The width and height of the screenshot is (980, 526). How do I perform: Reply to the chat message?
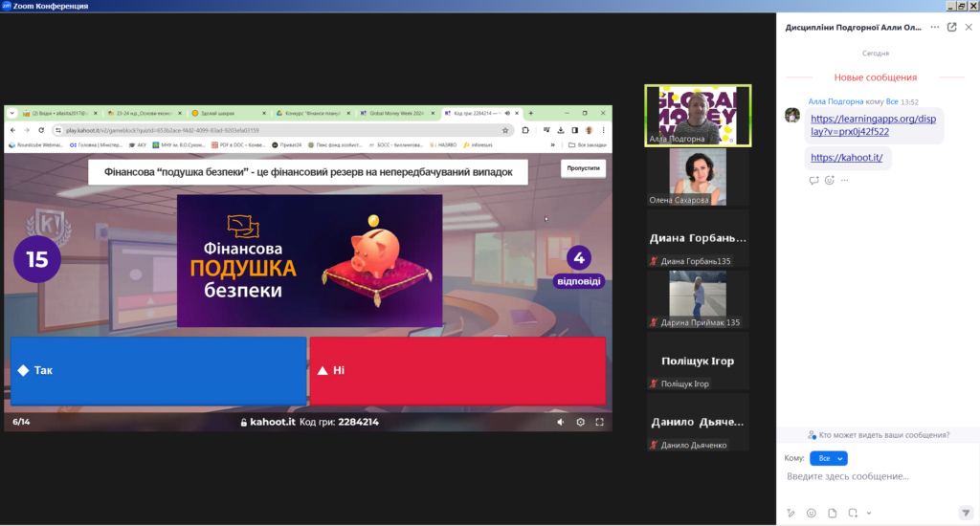click(813, 180)
